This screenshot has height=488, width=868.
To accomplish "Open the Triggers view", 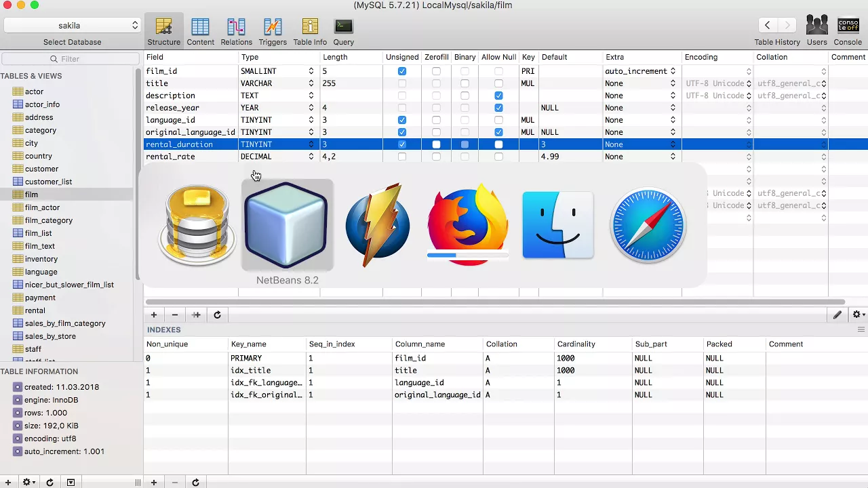I will 273,31.
